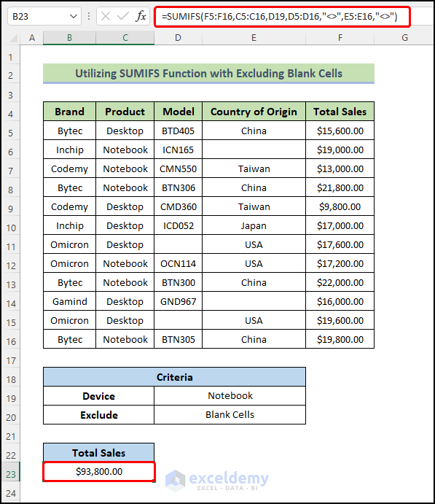Image resolution: width=435 pixels, height=504 pixels.
Task: Click the Name Box showing B23
Action: [x=44, y=16]
